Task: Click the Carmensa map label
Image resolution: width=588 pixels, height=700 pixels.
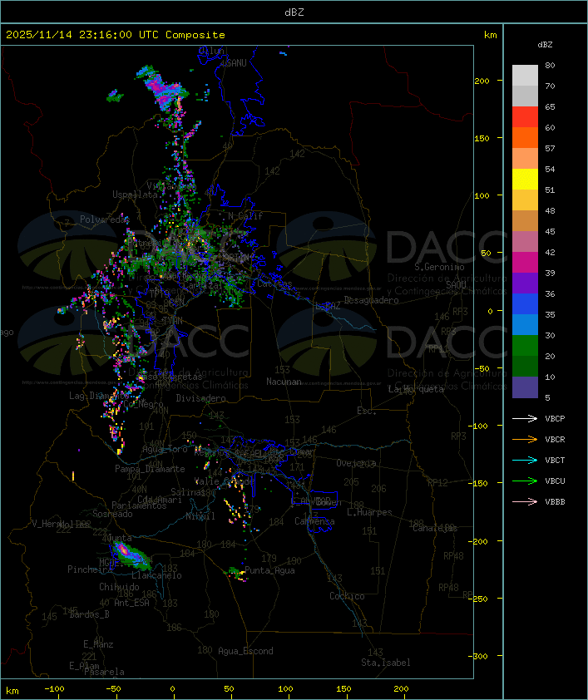Action: point(314,521)
